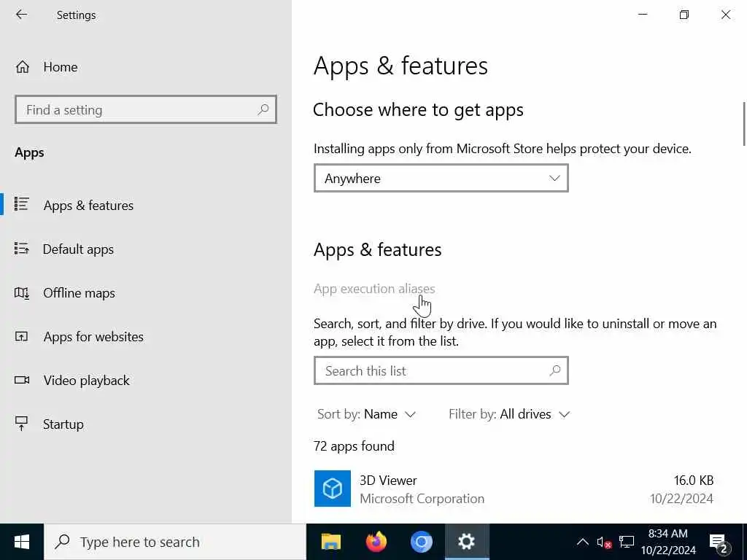Go back using the Settings back arrow
The height and width of the screenshot is (560, 747).
tap(21, 15)
